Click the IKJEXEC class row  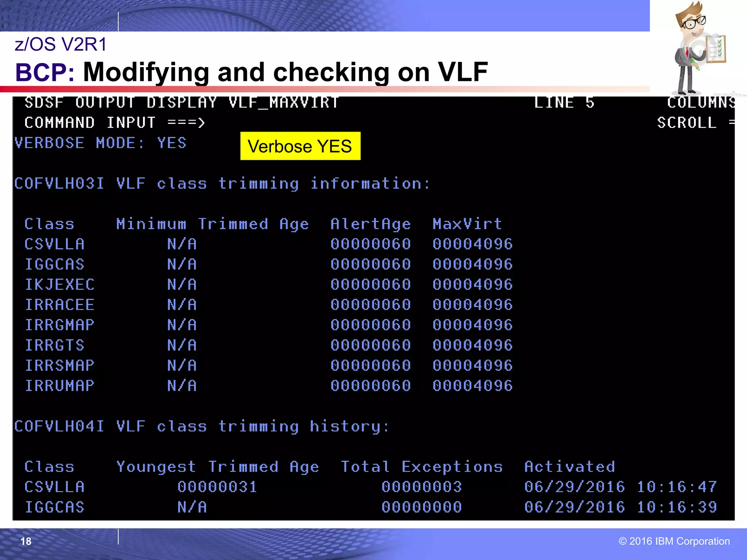coord(268,284)
